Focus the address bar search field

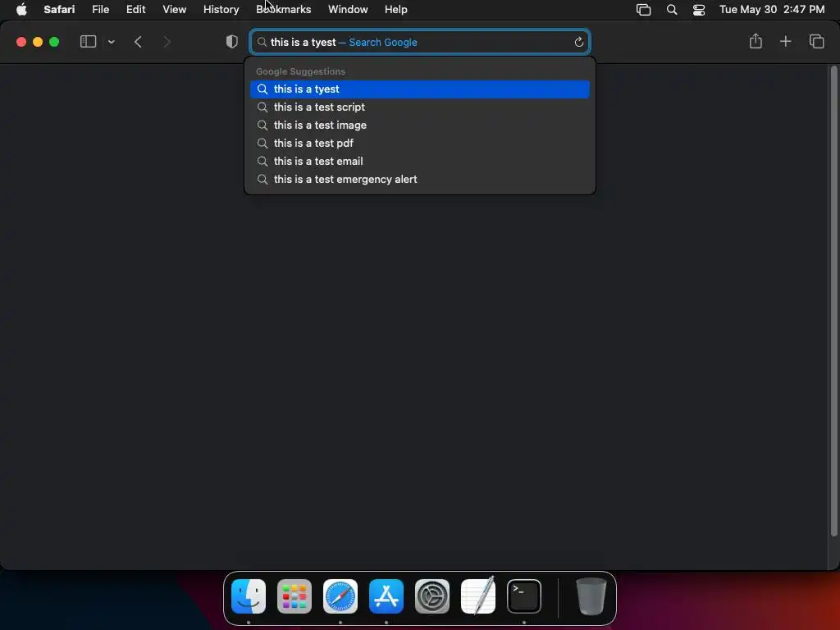pos(420,42)
